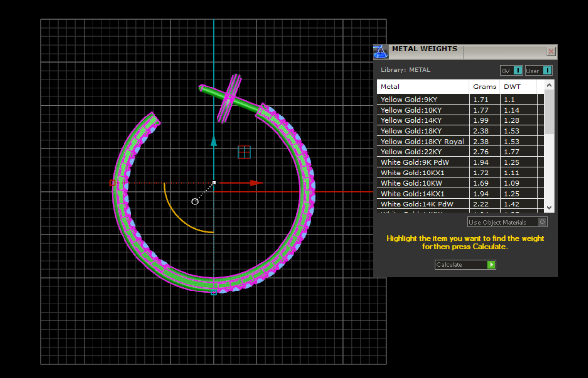This screenshot has width=588, height=378.
Task: Click the red square scale handle on ring
Action: [x=112, y=183]
